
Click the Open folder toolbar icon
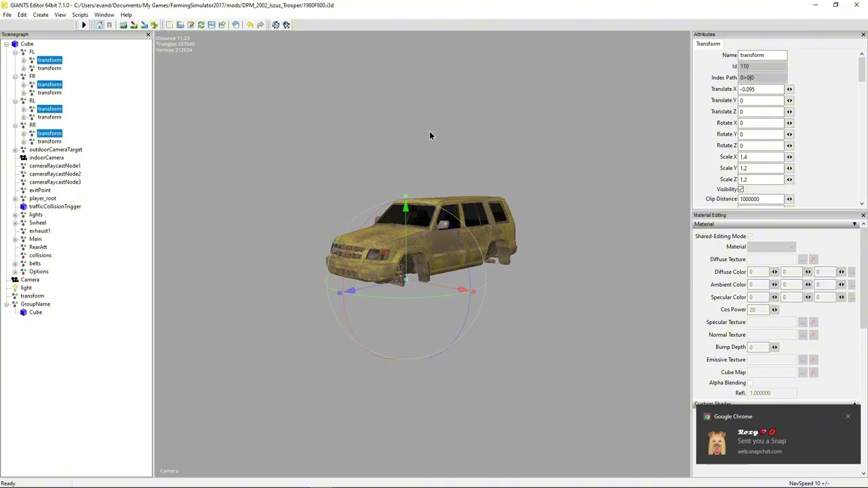pos(180,25)
